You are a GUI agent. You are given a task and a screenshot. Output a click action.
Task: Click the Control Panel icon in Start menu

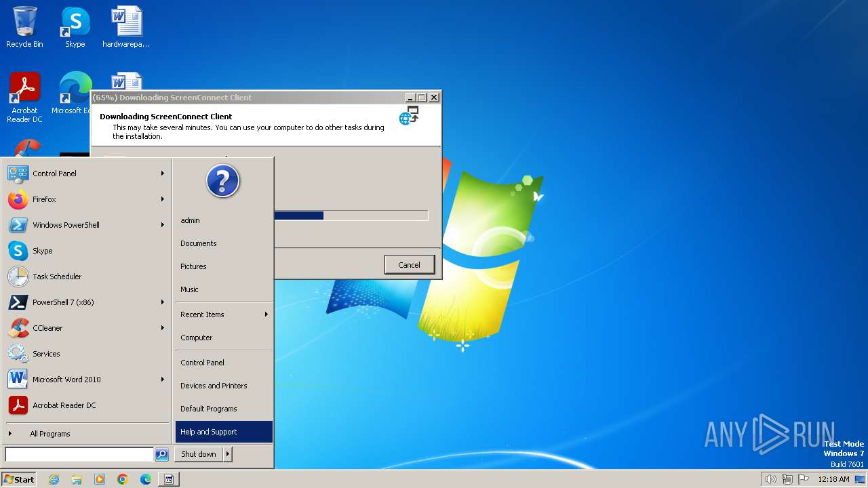(18, 174)
